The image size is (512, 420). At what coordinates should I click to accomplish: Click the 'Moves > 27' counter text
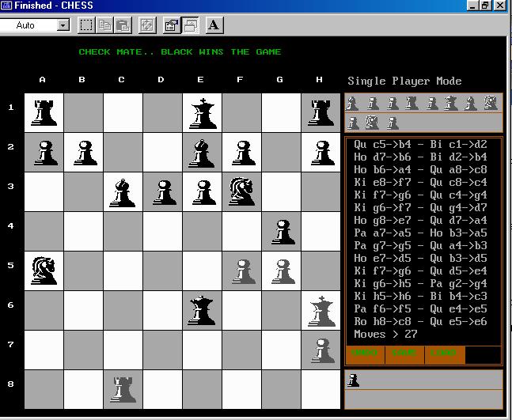[385, 334]
